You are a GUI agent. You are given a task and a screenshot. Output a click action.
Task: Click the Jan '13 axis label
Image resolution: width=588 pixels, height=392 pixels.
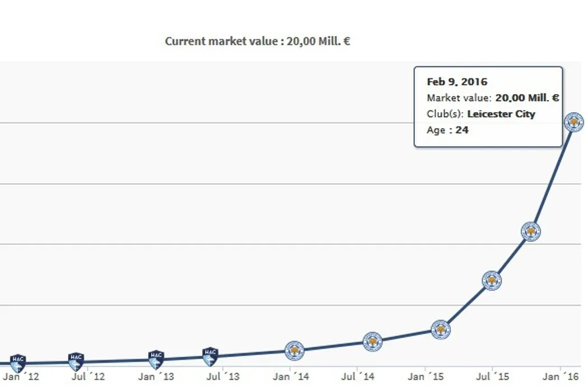pos(156,377)
